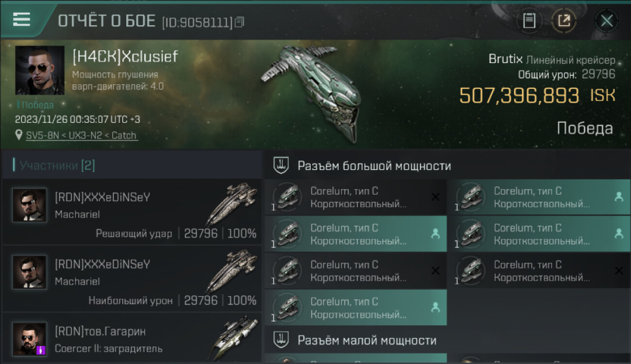Open SV5-8N < UX3-N2 < Catch location link

[x=82, y=135]
